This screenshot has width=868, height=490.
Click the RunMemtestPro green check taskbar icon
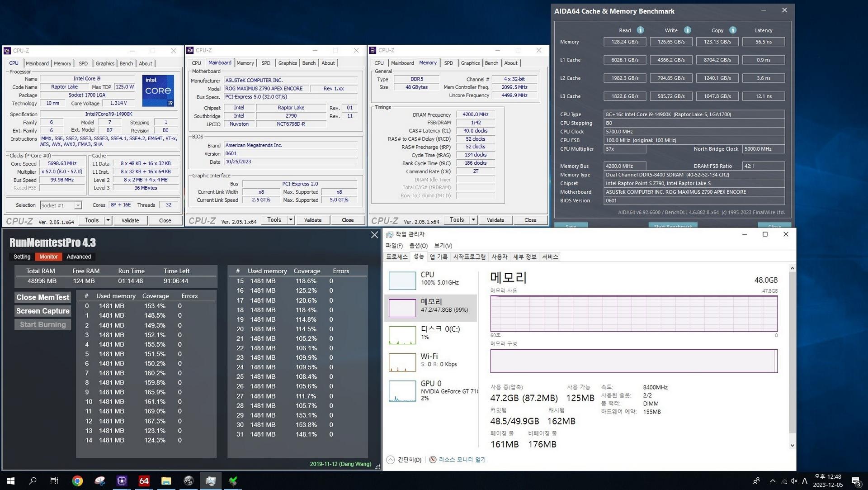coord(233,481)
